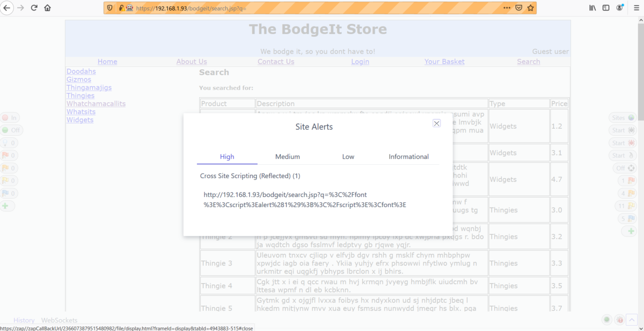The height and width of the screenshot is (331, 644).
Task: Open site alerts low flag (11)
Action: [x=626, y=206]
